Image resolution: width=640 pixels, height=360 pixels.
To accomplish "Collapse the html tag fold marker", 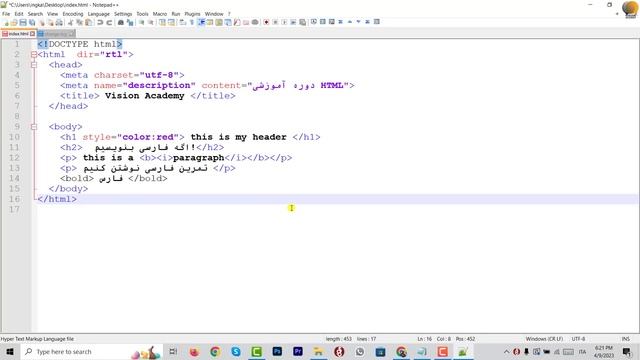I will tap(34, 54).
